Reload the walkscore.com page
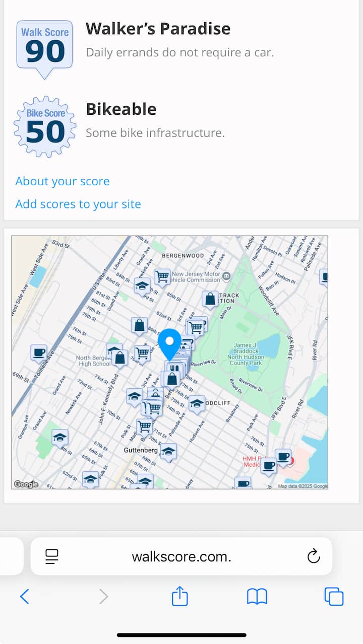Screen dimensions: 363x644 314,556
